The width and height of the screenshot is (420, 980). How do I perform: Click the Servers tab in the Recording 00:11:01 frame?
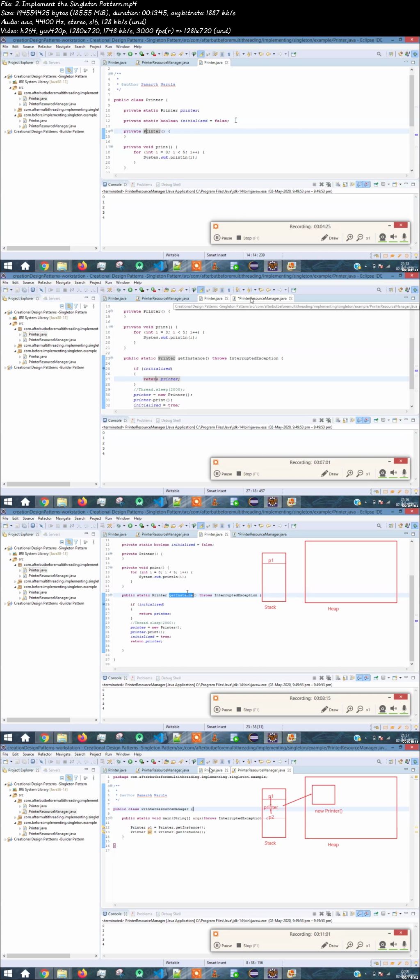(52, 770)
